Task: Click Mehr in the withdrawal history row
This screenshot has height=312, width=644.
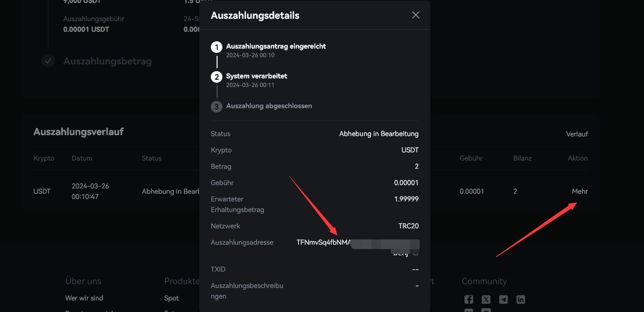Action: tap(580, 191)
